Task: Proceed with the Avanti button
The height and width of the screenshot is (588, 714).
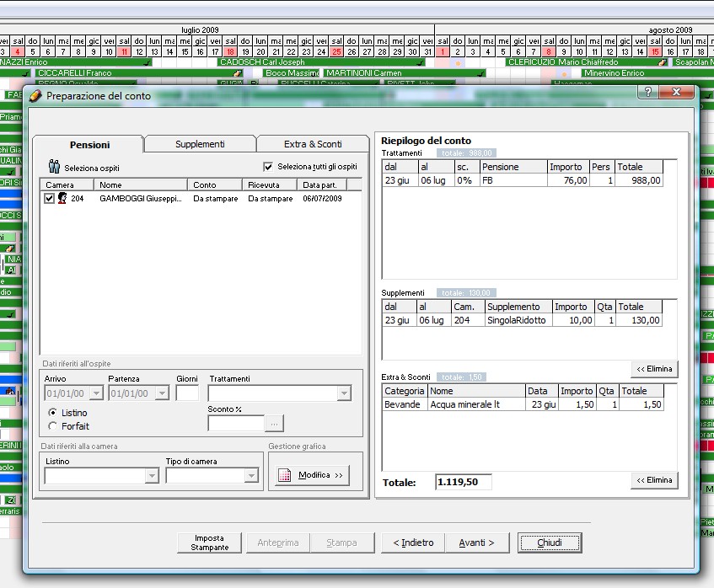Action: coord(477,543)
